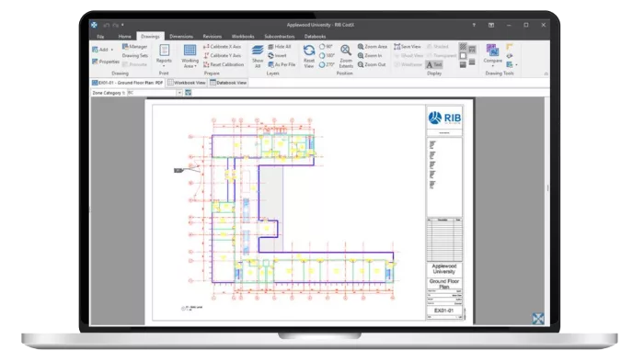Calibrate the Y Axis

click(223, 55)
